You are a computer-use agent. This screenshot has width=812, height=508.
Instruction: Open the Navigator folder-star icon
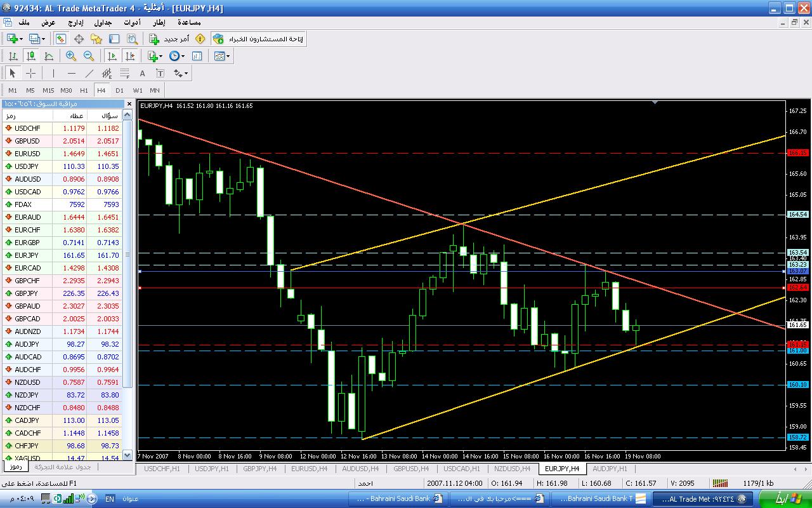(96, 39)
